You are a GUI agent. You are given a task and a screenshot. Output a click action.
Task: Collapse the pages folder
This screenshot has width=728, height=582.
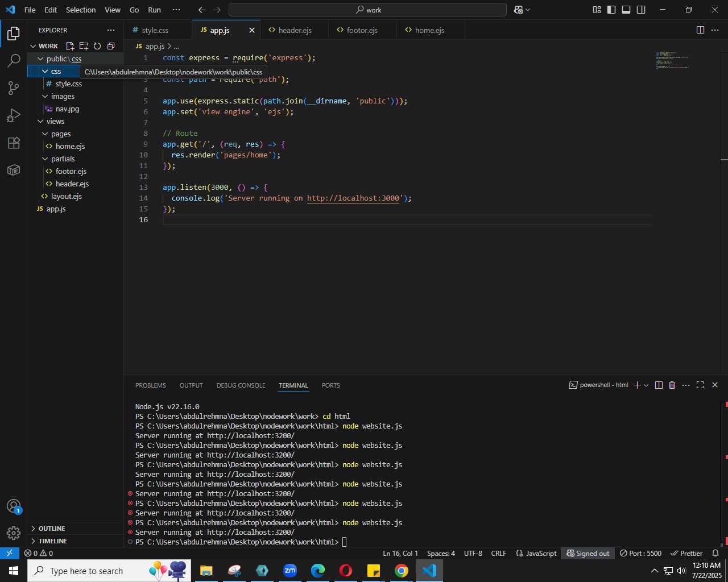click(x=75, y=134)
